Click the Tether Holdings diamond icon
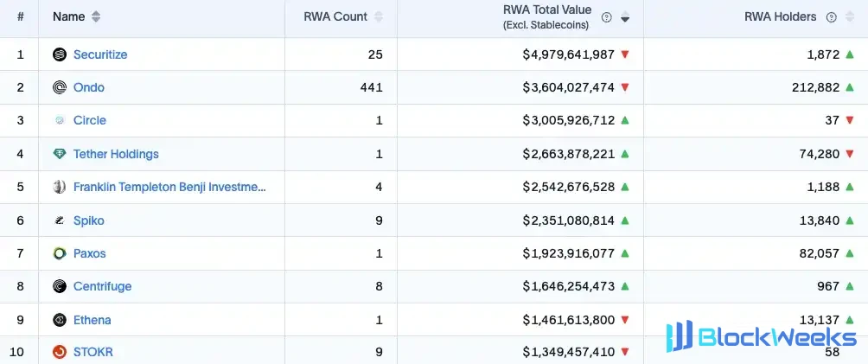The width and height of the screenshot is (868, 364). click(60, 154)
